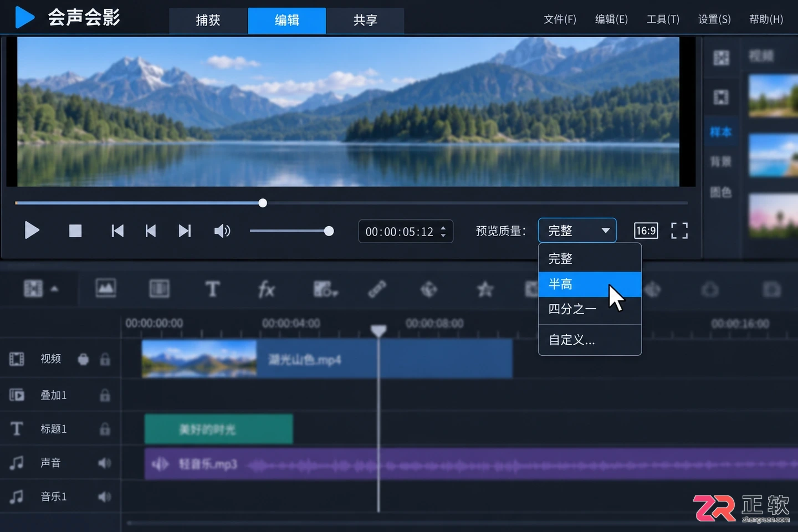Open the 工具(T) menu
This screenshot has width=798, height=532.
tap(663, 19)
